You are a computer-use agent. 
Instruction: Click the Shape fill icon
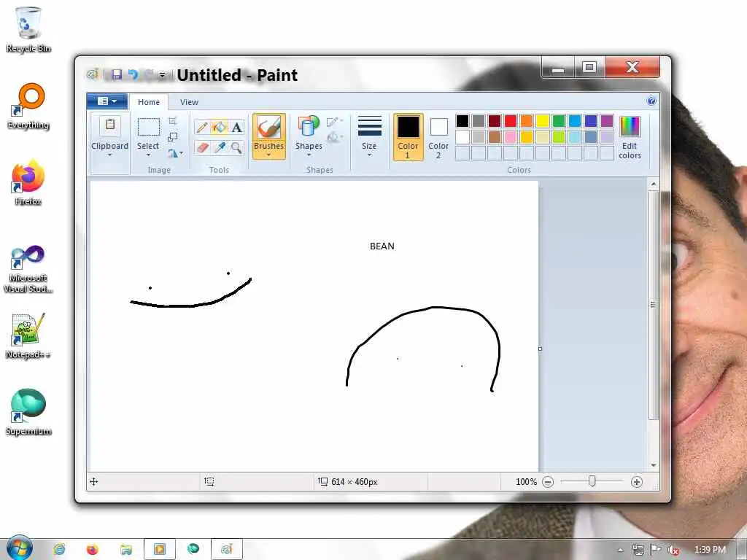[333, 137]
